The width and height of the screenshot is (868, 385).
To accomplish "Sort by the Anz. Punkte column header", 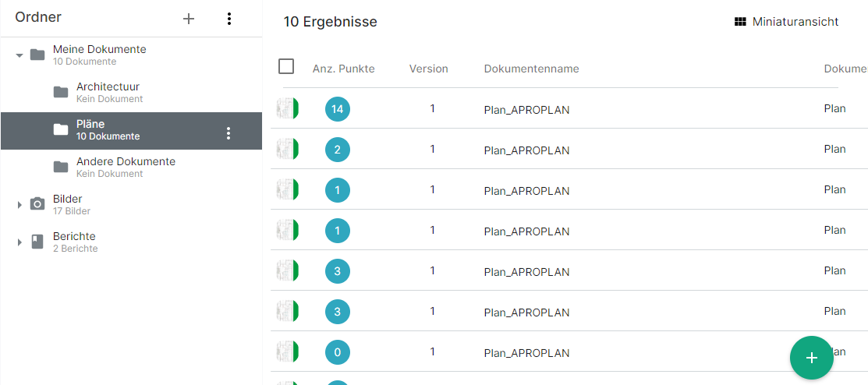I will click(x=344, y=69).
